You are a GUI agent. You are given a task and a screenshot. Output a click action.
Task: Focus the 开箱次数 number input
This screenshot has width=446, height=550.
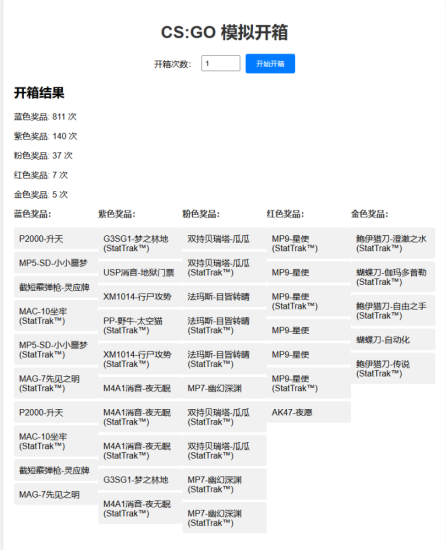(x=221, y=63)
